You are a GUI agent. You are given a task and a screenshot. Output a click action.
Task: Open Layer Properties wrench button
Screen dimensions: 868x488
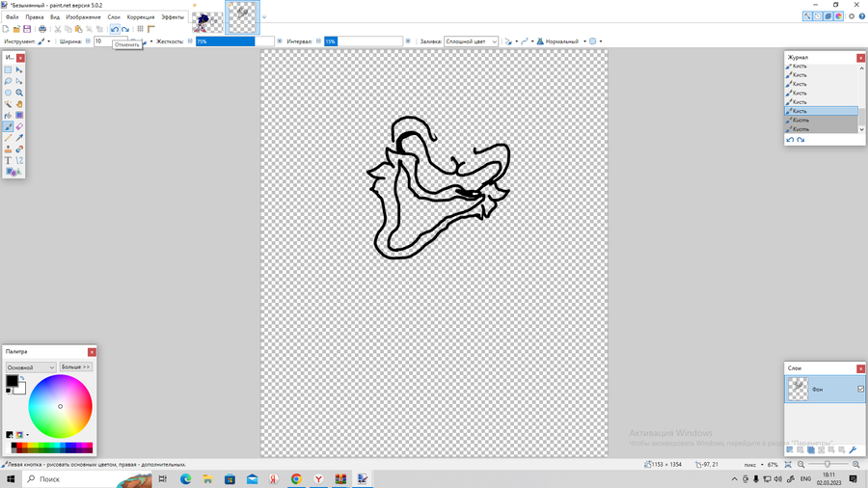[853, 450]
